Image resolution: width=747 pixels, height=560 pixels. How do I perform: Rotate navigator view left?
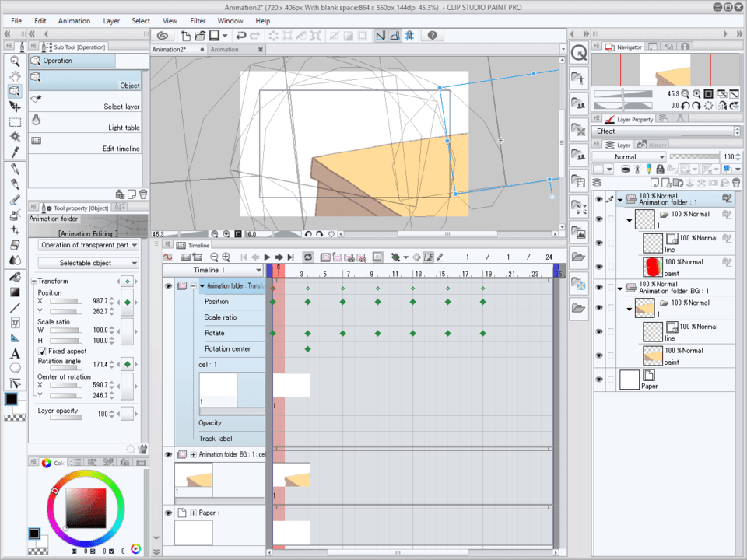685,106
